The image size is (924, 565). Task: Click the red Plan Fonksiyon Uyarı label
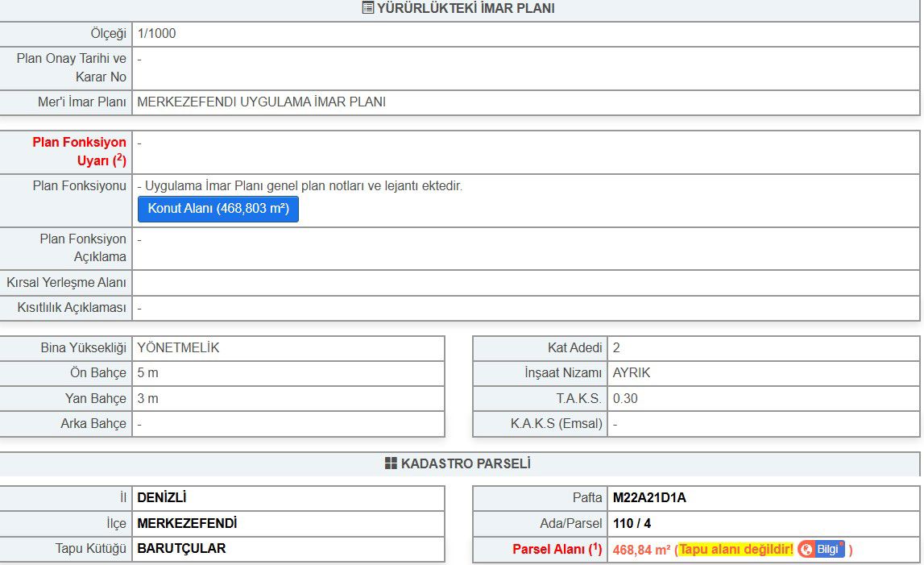point(79,152)
